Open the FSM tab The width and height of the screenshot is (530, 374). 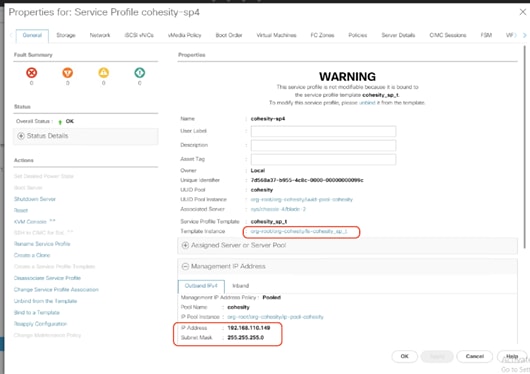point(486,35)
